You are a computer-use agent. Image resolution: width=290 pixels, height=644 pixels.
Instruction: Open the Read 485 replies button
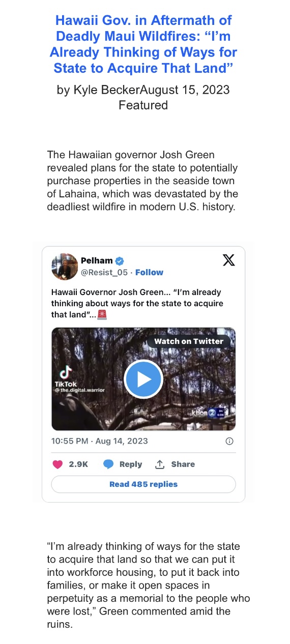click(x=143, y=484)
